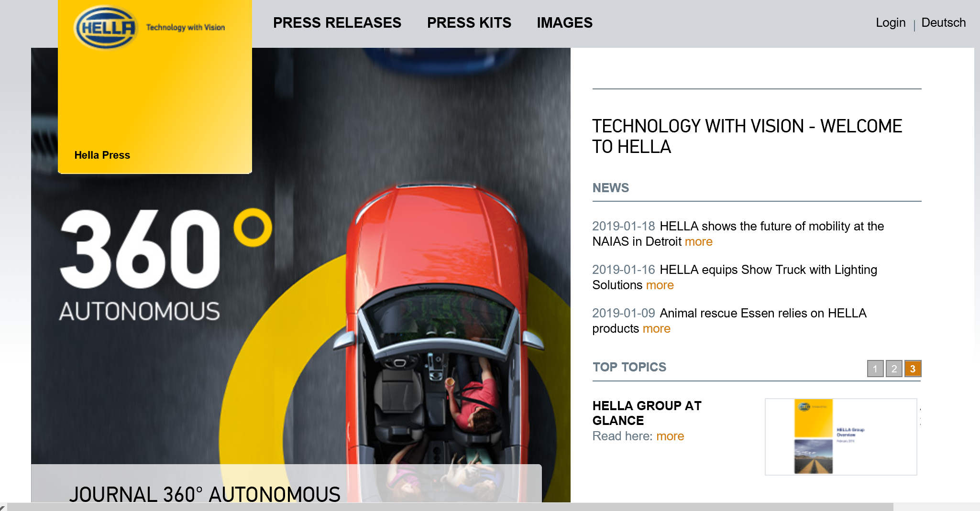Select top topics page 2
The width and height of the screenshot is (980, 511).
894,369
